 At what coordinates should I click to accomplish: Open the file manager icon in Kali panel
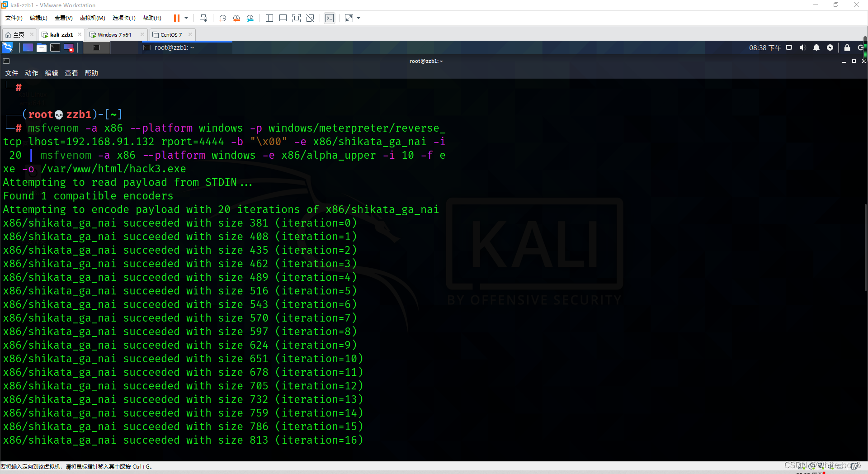pos(42,47)
